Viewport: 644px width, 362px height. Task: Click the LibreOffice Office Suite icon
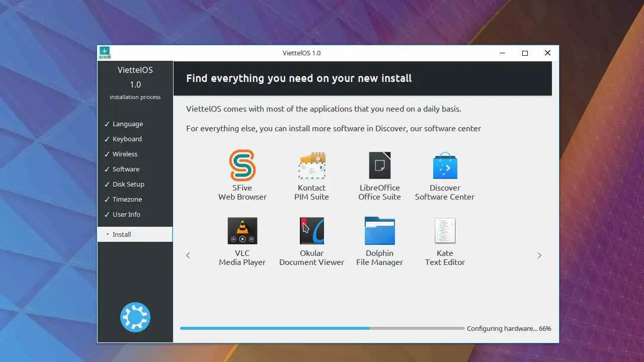[379, 165]
